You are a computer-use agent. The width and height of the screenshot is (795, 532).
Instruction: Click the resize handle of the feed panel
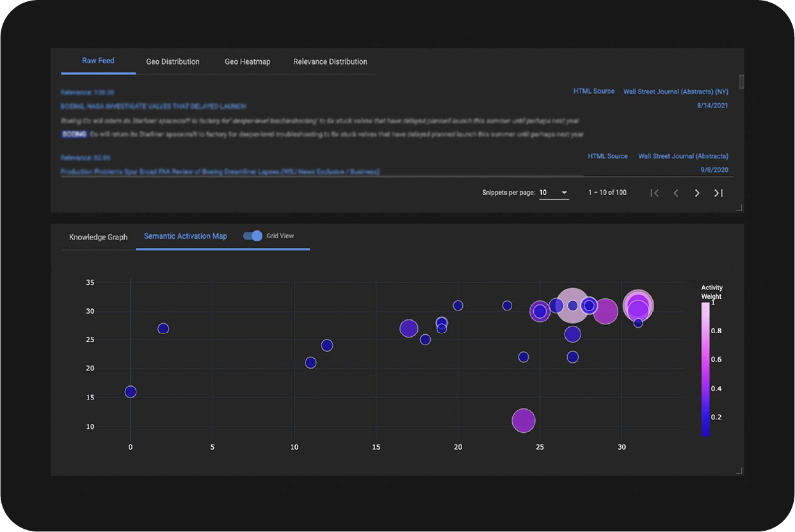pyautogui.click(x=740, y=207)
